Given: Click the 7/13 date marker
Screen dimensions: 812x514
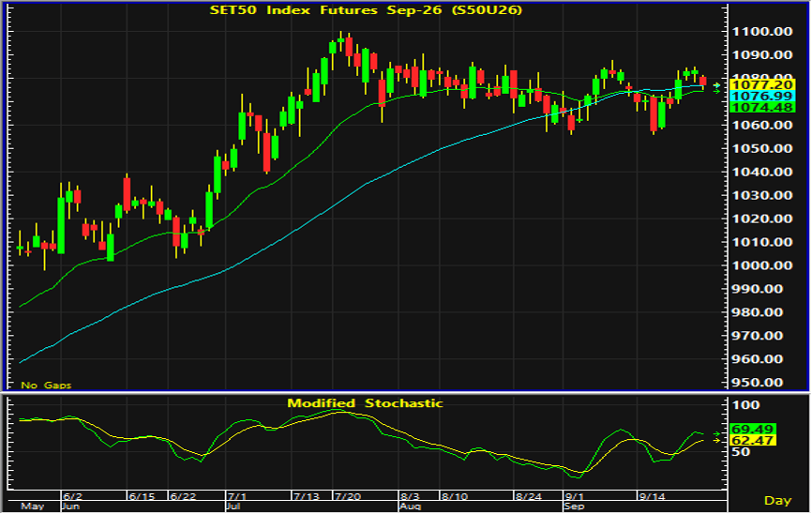Looking at the screenshot, I should (x=307, y=496).
